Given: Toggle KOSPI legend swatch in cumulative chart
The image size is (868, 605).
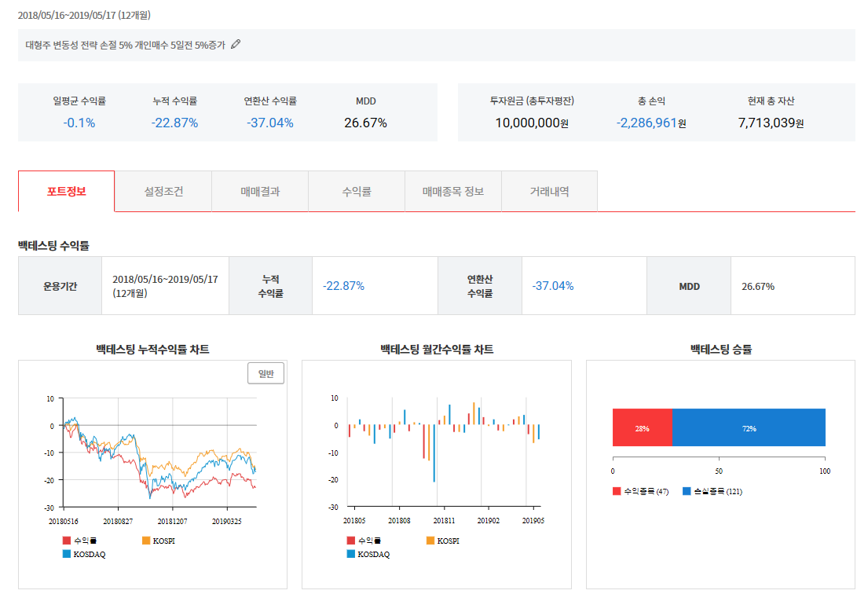Looking at the screenshot, I should (x=146, y=541).
